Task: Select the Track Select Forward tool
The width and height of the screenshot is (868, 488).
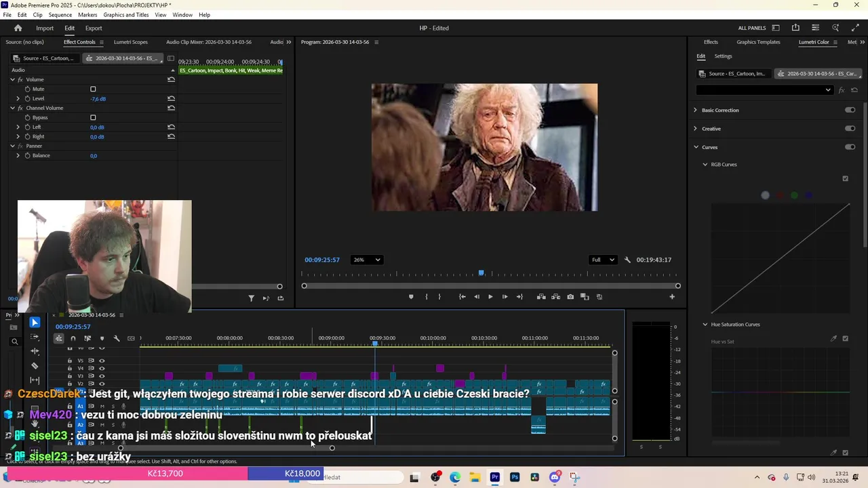Action: click(x=35, y=337)
